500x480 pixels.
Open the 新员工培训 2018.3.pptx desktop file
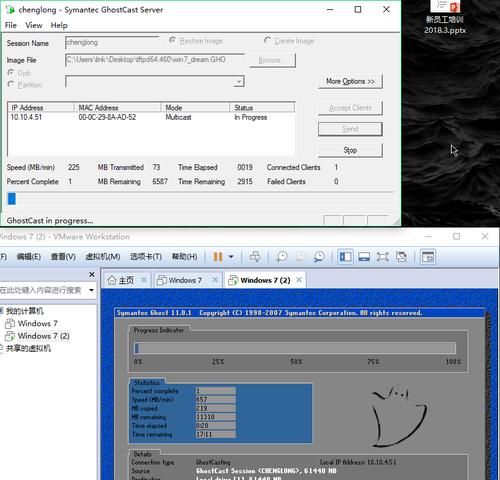(445, 17)
